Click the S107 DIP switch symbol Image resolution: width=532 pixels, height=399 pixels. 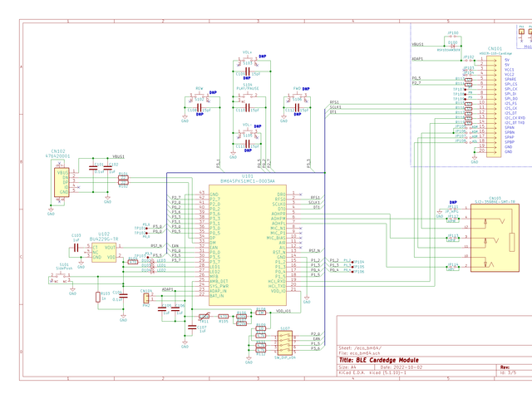coord(284,342)
